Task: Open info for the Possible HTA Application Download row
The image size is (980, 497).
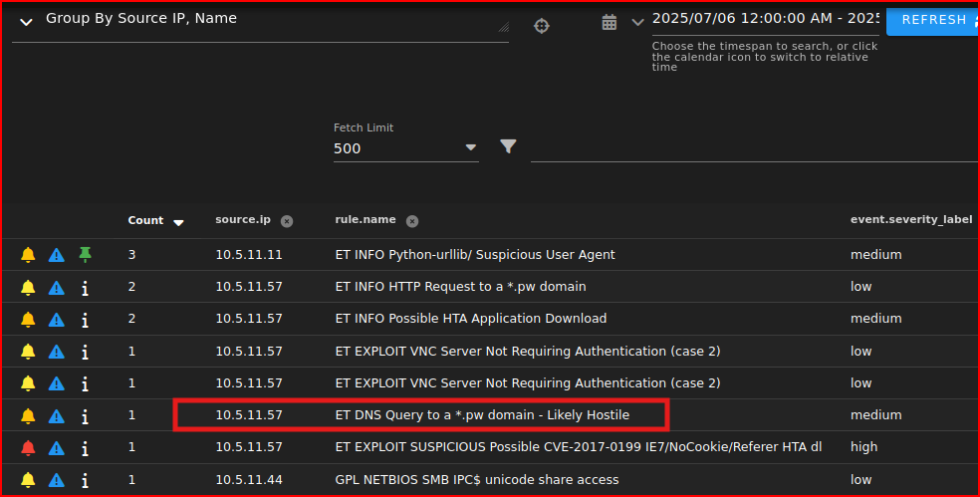Action: point(85,320)
